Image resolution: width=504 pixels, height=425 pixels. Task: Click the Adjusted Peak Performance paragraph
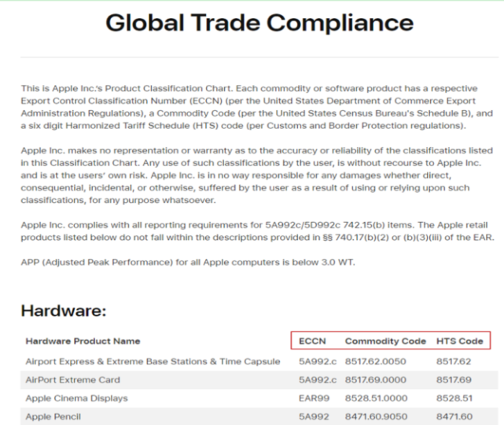(x=188, y=262)
